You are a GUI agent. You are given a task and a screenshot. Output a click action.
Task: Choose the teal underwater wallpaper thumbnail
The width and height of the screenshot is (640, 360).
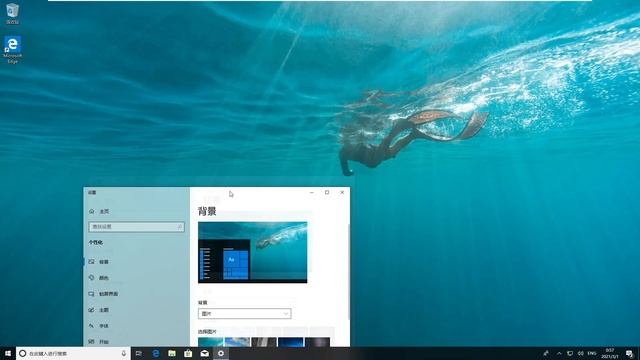click(211, 342)
